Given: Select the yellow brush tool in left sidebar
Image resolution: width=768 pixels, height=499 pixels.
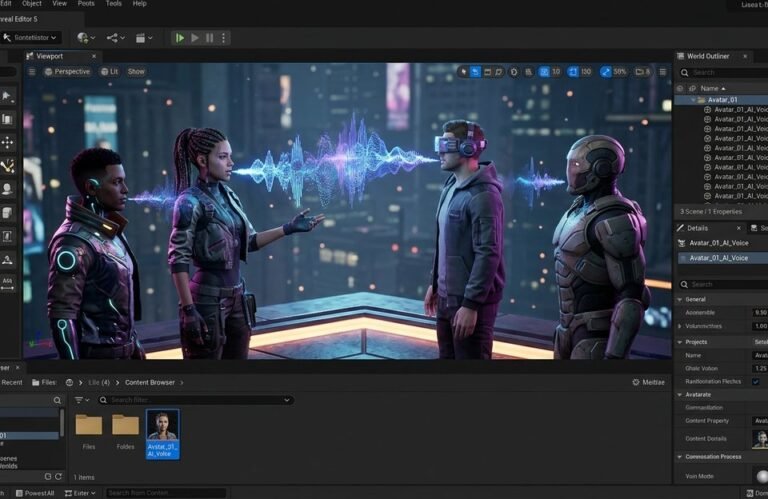Looking at the screenshot, I should click(x=7, y=166).
